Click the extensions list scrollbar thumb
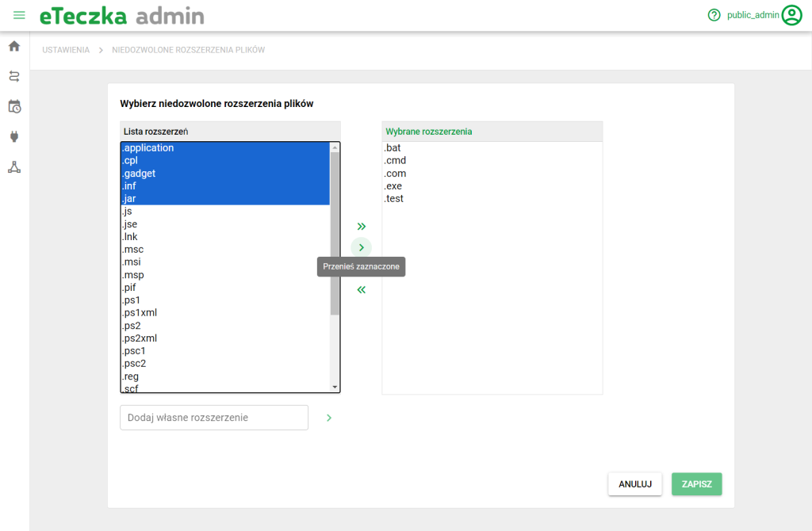Image resolution: width=812 pixels, height=531 pixels. (x=335, y=233)
